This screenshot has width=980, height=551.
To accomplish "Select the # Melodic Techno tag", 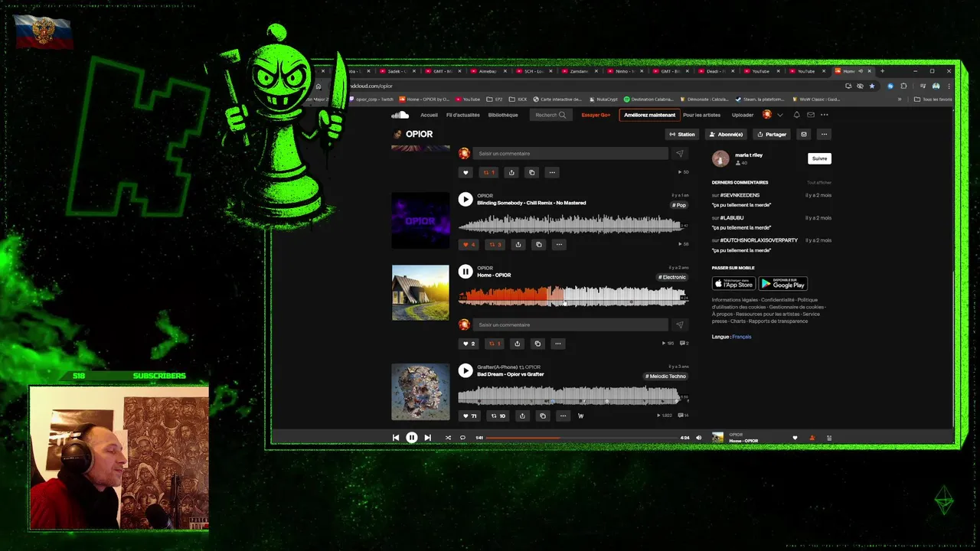I will pyautogui.click(x=665, y=376).
